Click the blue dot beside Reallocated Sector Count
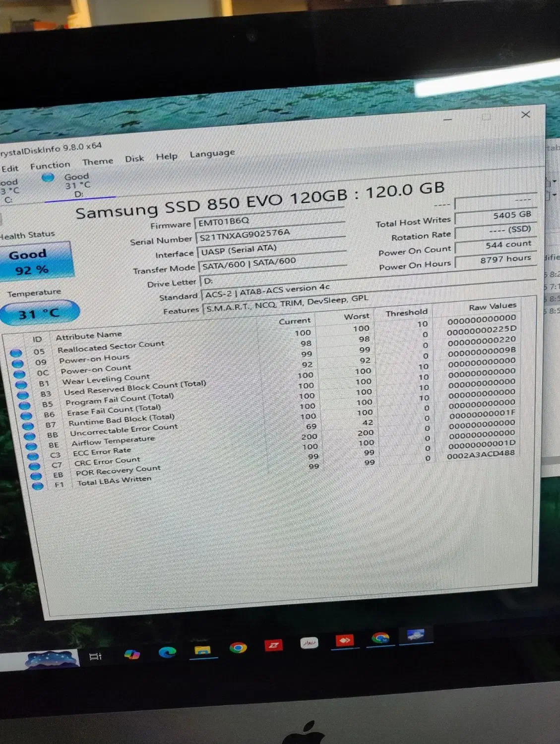Viewport: 560px width, 744px height. click(x=16, y=352)
